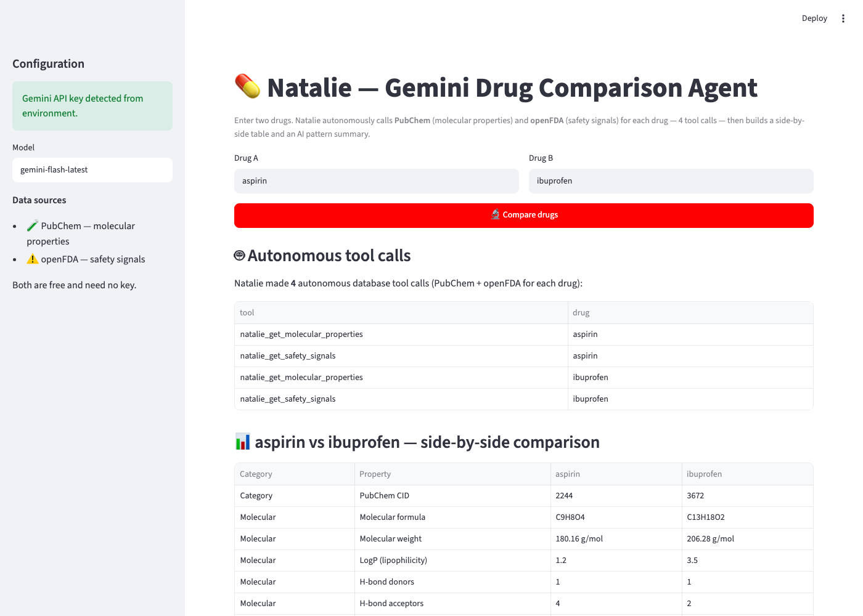Click the 'aspirin' column header in comparison table

coord(616,474)
